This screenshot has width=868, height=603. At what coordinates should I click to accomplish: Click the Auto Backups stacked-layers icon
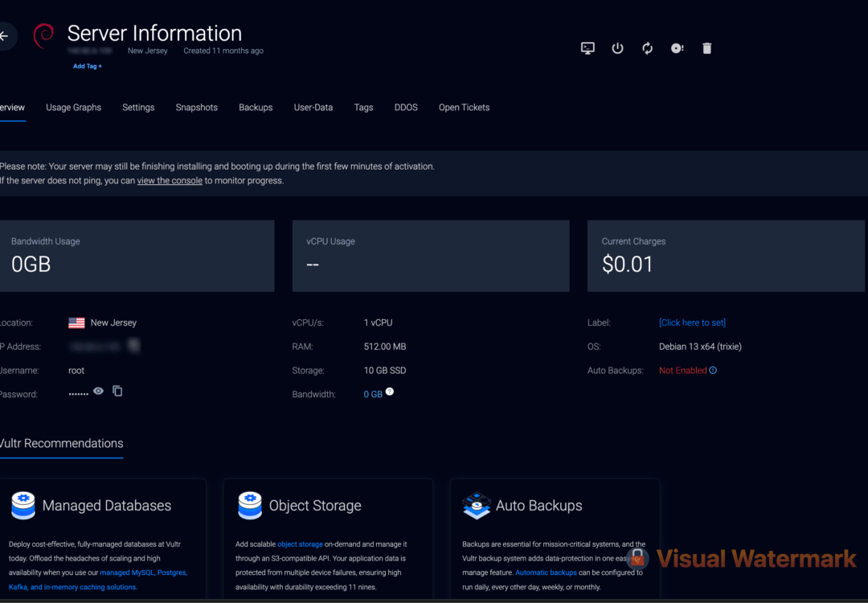477,505
